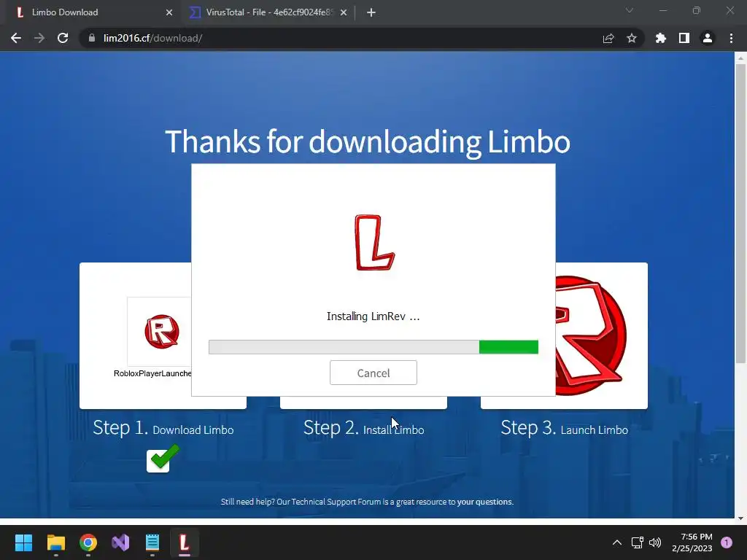Viewport: 747px width, 560px height.
Task: Share this page icon in address bar
Action: pos(608,38)
